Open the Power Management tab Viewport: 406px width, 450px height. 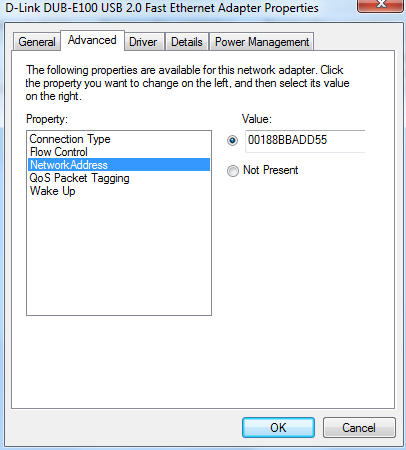tap(262, 42)
